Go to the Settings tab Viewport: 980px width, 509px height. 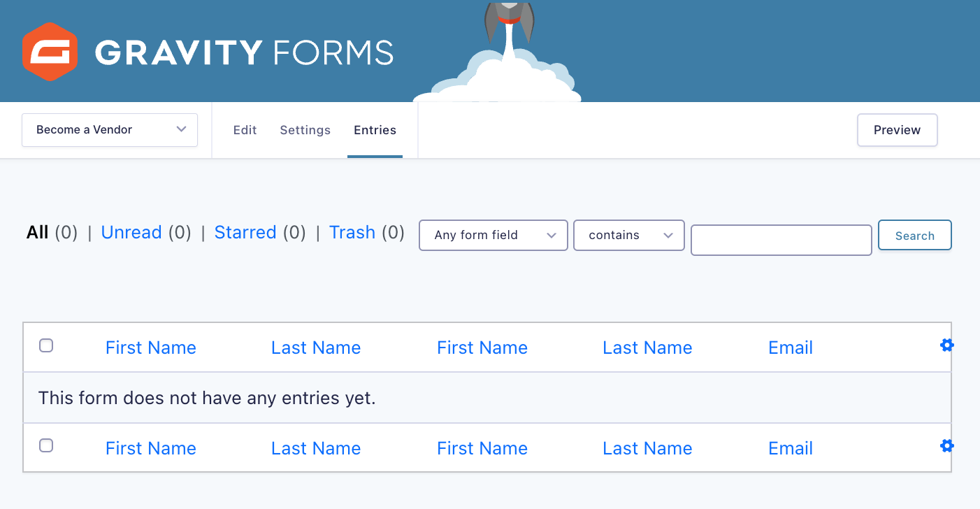click(x=305, y=130)
